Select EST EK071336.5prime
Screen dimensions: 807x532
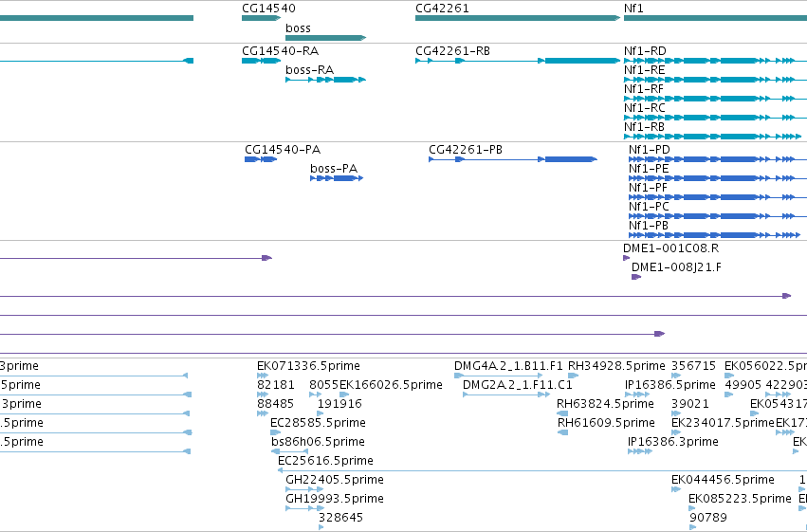coord(263,376)
